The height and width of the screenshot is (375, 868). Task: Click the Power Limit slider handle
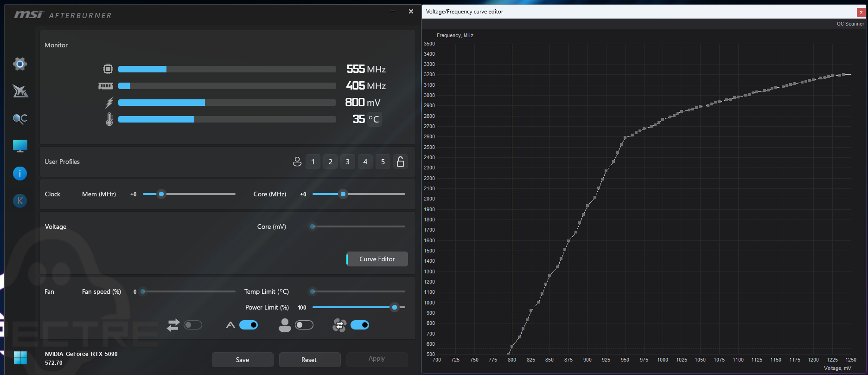tap(395, 307)
